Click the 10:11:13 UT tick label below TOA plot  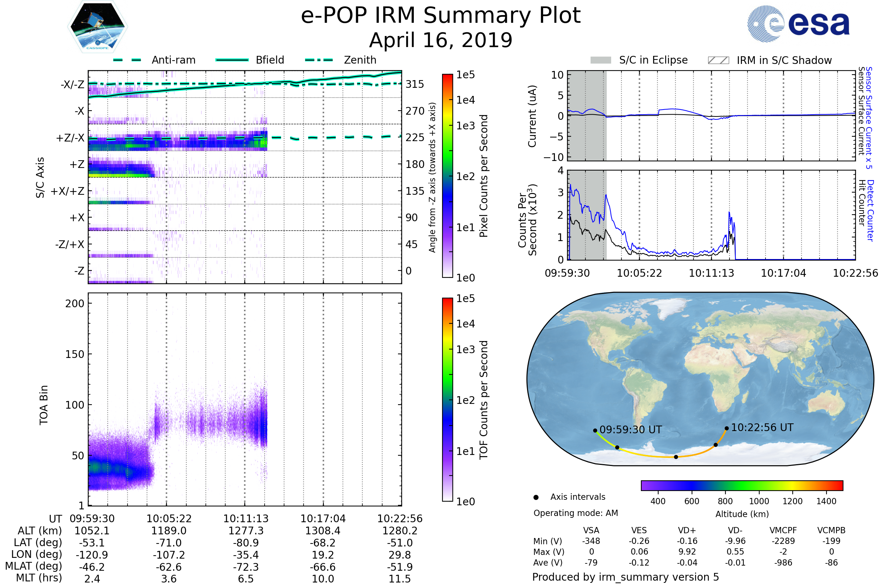245,519
